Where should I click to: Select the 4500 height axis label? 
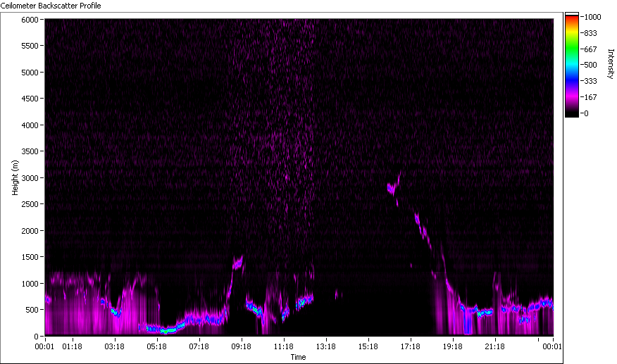pos(30,99)
